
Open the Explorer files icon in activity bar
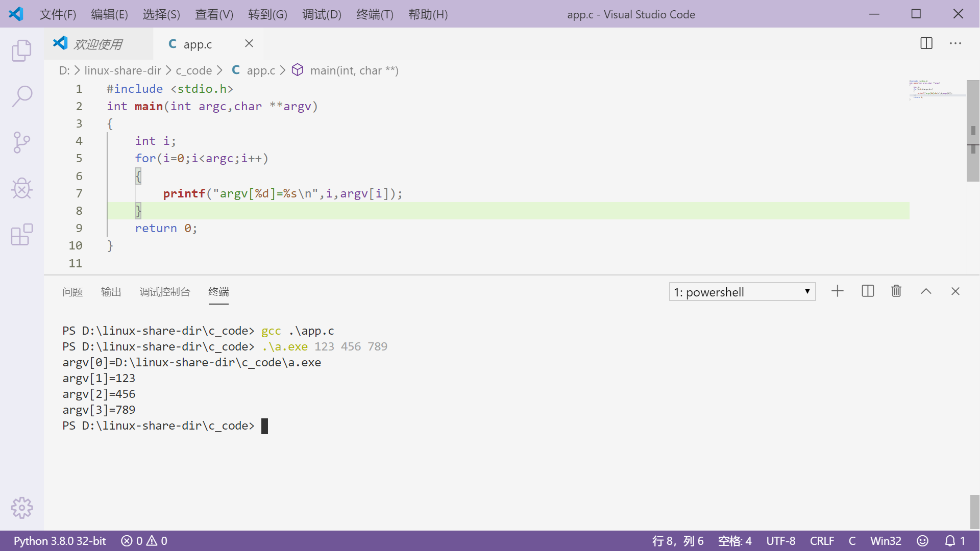21,51
